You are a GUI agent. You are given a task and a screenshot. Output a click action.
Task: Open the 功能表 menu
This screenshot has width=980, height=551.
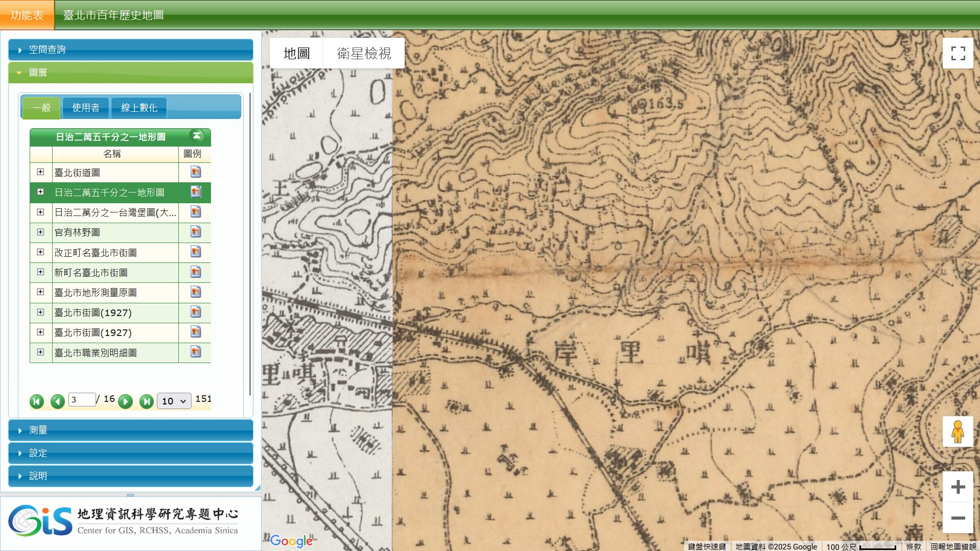point(27,15)
